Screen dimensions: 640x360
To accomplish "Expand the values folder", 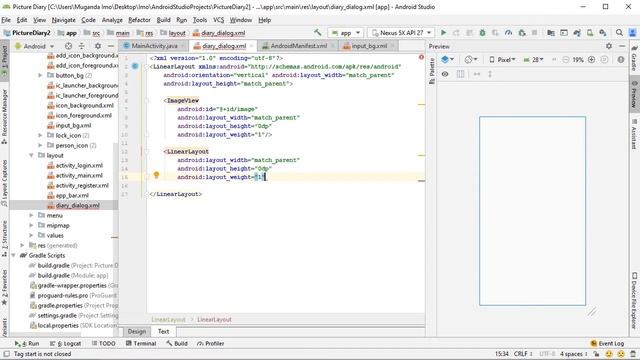I will pos(31,235).
